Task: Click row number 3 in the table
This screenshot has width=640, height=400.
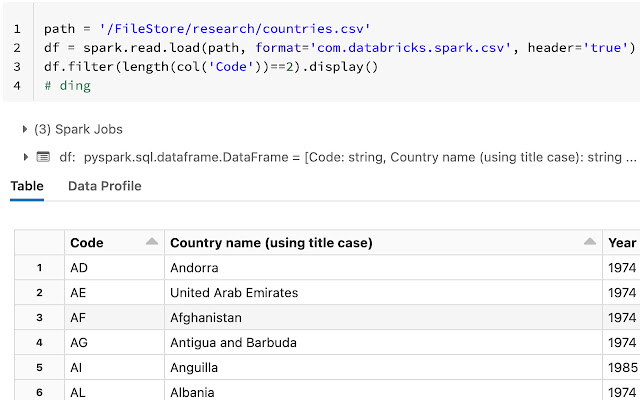Action: point(39,318)
